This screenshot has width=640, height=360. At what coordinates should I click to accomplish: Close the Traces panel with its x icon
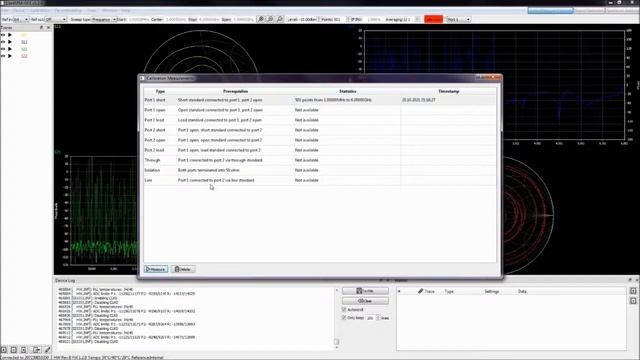click(x=49, y=27)
